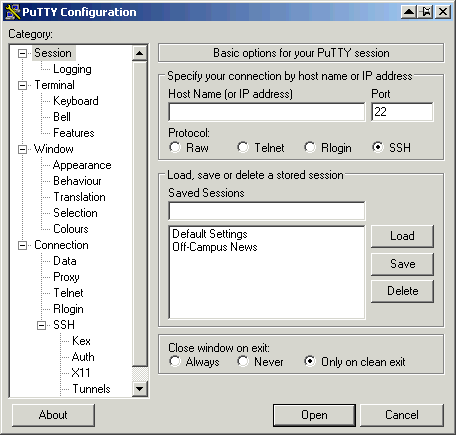Select the Raw protocol radio button
Screen dimensions: 456x435
[x=175, y=147]
